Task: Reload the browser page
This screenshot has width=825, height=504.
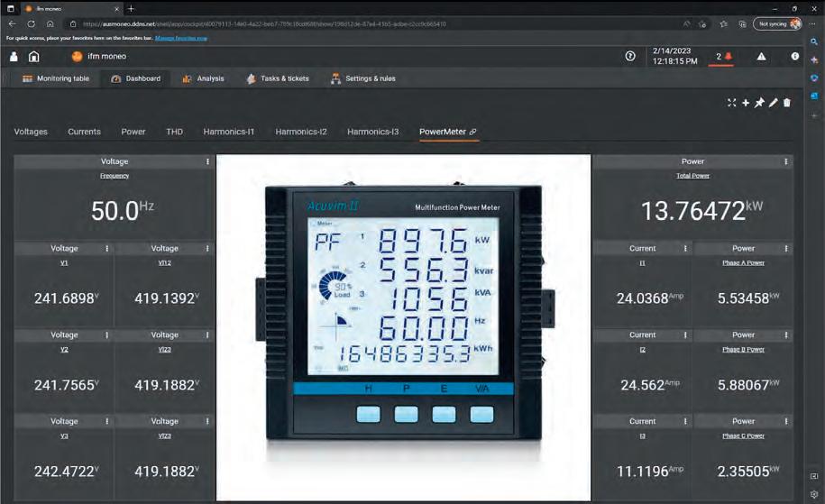Action: 31,23
